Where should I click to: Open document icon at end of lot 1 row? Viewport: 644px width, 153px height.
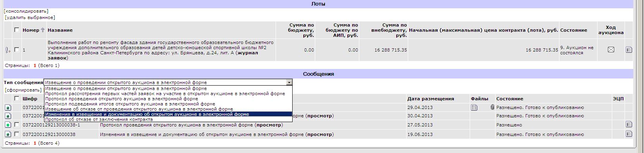[x=629, y=50]
